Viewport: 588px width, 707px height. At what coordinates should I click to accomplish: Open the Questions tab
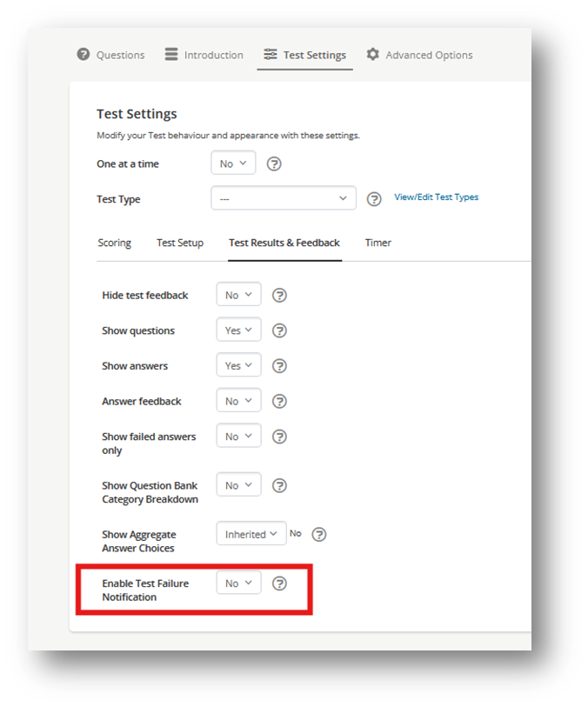coord(110,55)
